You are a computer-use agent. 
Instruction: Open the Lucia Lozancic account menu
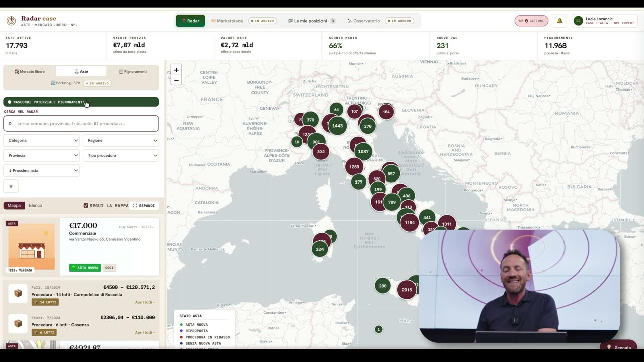coord(605,21)
